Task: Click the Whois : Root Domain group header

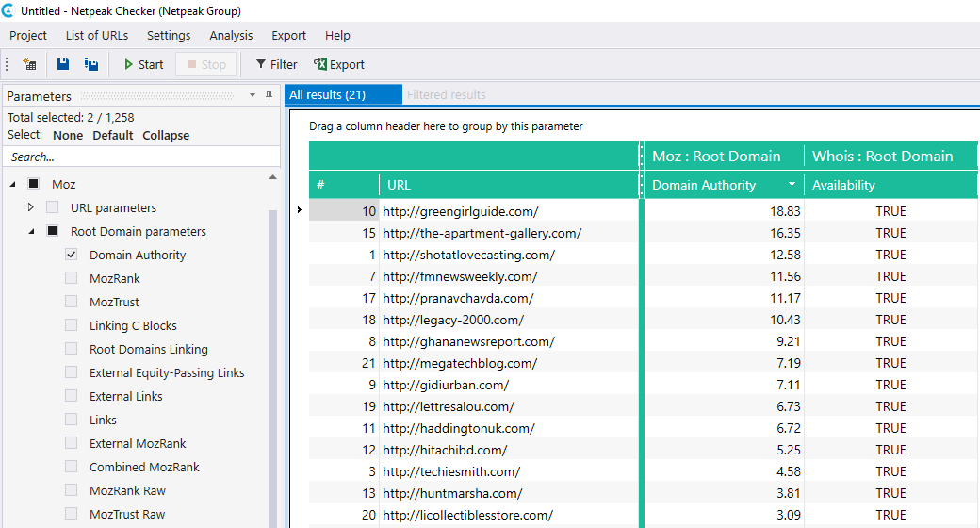Action: (890, 156)
